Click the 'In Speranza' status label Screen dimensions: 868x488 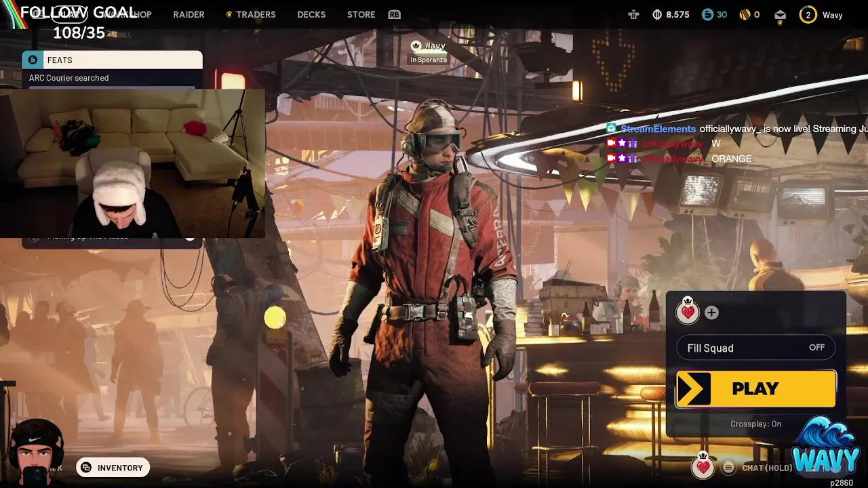point(429,60)
